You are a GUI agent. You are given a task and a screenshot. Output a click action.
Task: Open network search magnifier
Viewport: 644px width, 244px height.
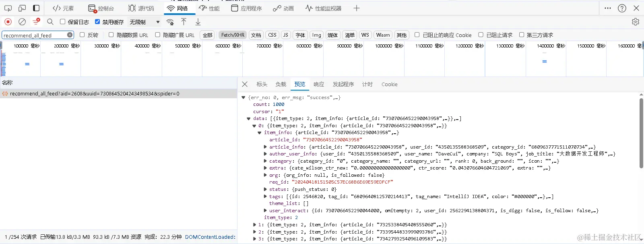[50, 22]
